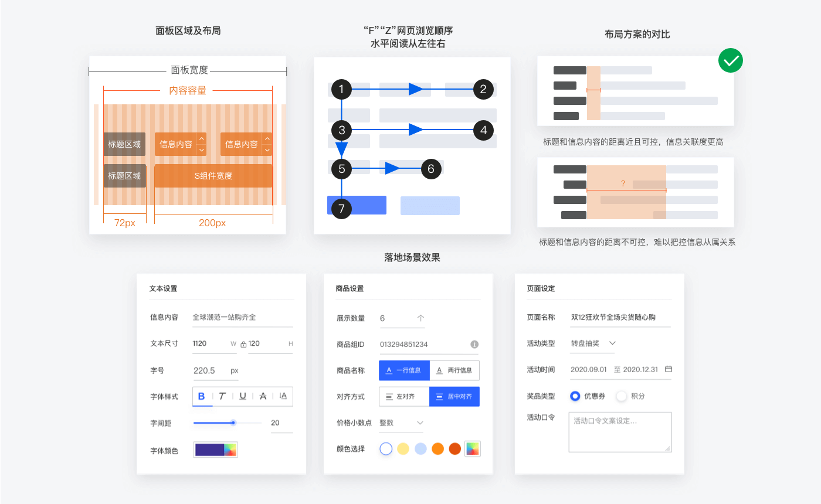Click the 面板宽度 label
Viewport: 821px width, 504px height.
(189, 70)
